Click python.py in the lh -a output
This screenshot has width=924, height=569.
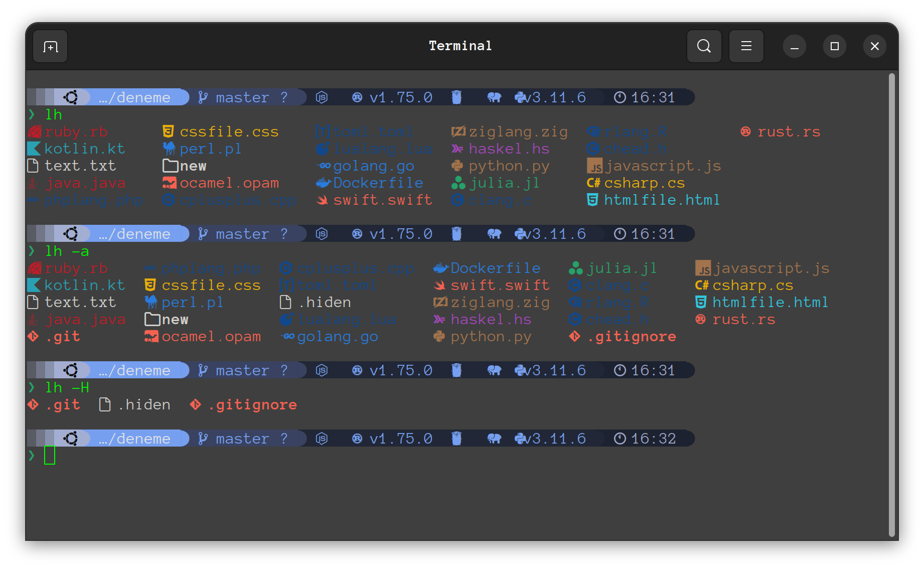491,337
